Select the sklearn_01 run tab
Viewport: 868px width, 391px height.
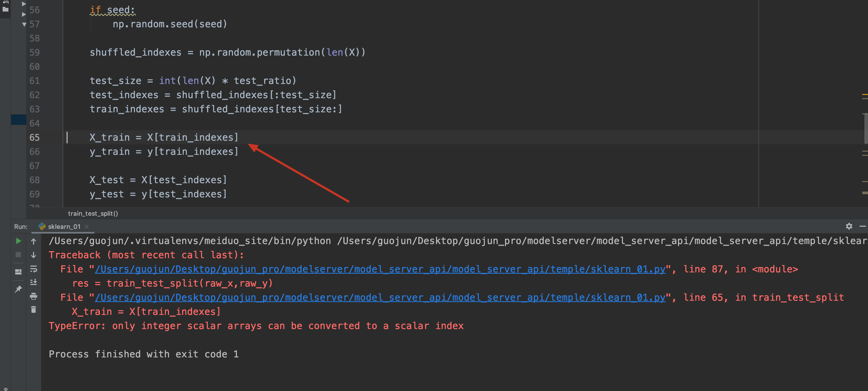pyautogui.click(x=64, y=226)
